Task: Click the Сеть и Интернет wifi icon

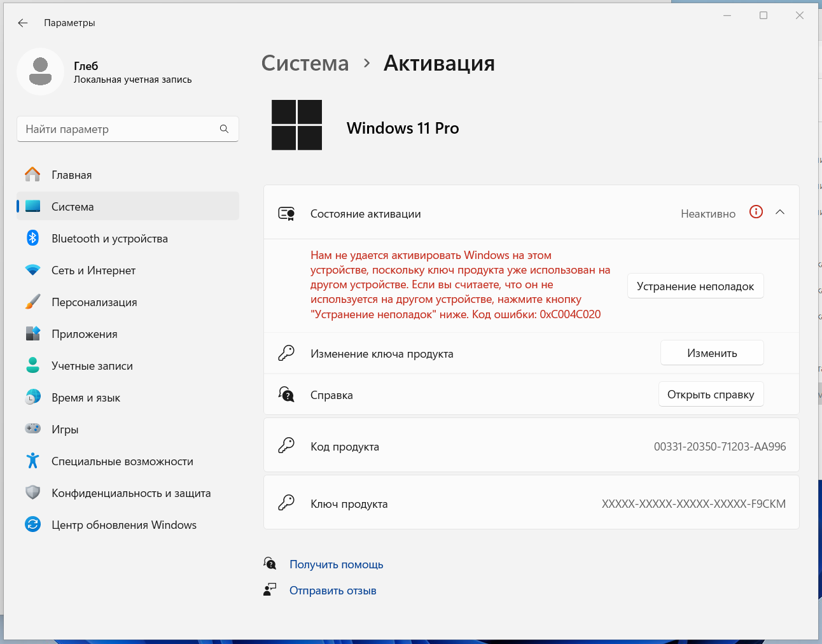Action: 32,270
